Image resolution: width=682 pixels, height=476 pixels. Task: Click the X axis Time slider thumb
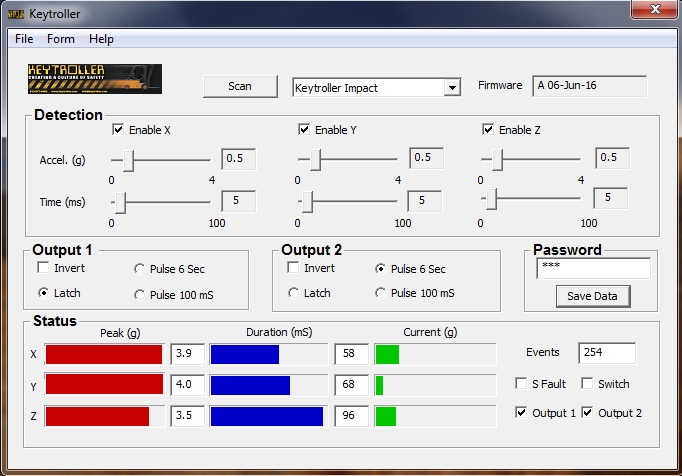coord(120,203)
